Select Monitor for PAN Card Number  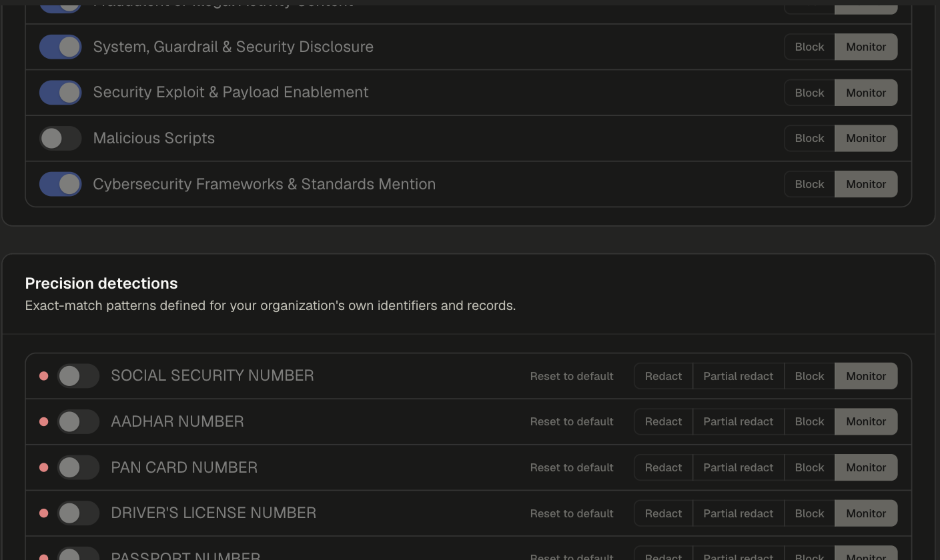click(x=866, y=467)
